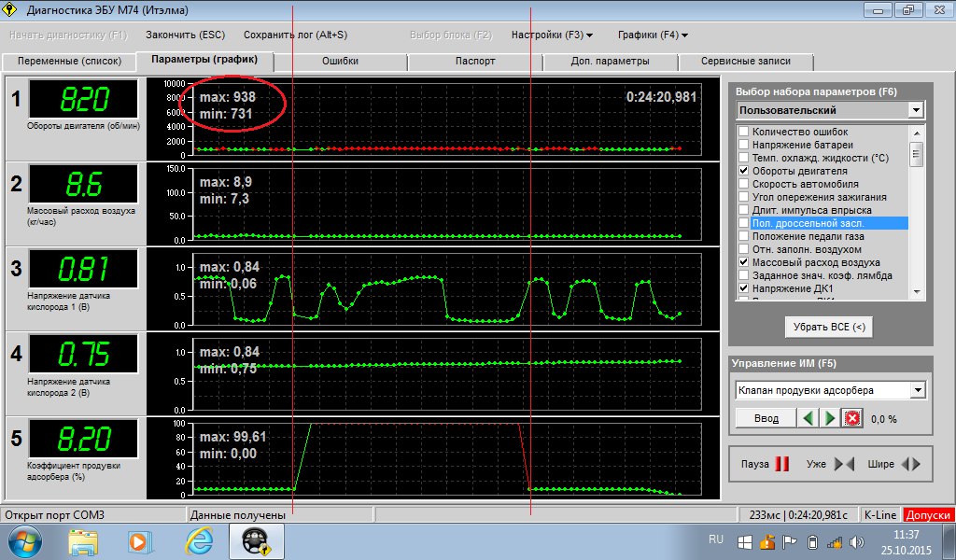Open Internet Explorer from the taskbar
Screen dimensions: 956x560
199,541
